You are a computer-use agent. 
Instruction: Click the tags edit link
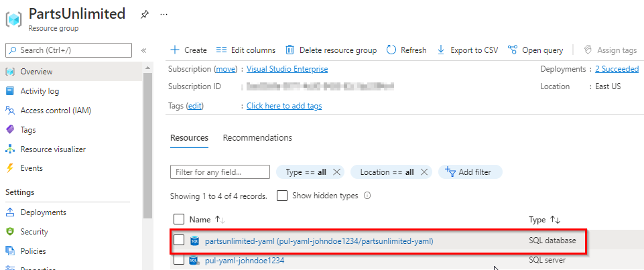tap(195, 107)
